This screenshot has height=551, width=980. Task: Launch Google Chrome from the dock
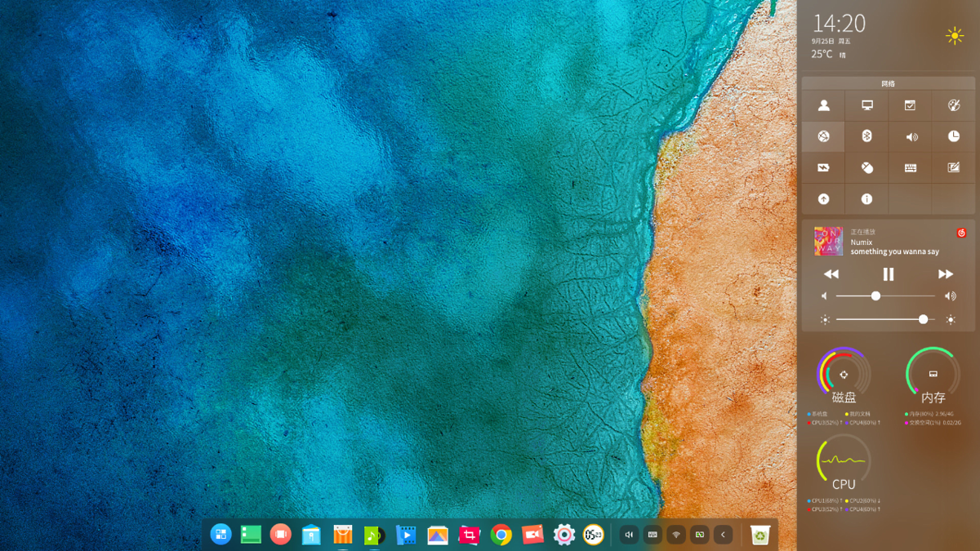pyautogui.click(x=501, y=535)
